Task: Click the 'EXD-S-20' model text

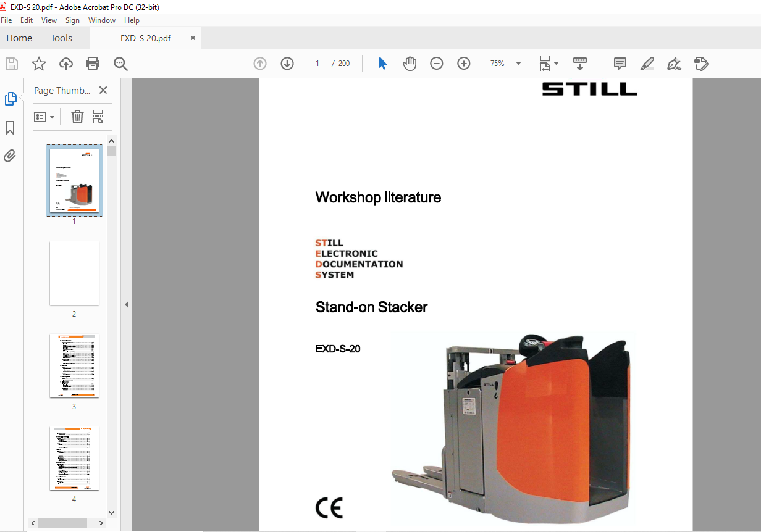Action: pos(338,349)
